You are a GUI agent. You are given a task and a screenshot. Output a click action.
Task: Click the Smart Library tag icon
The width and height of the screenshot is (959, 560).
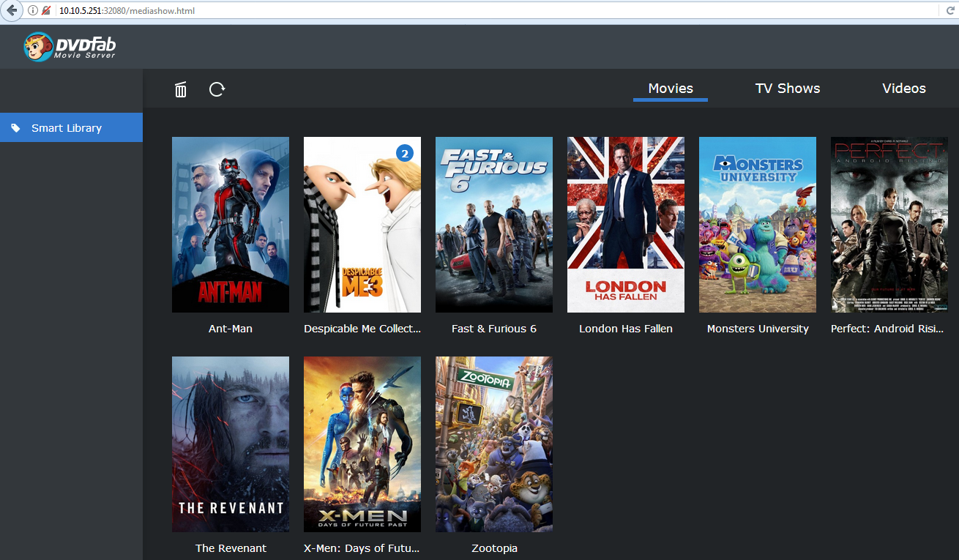(x=16, y=128)
